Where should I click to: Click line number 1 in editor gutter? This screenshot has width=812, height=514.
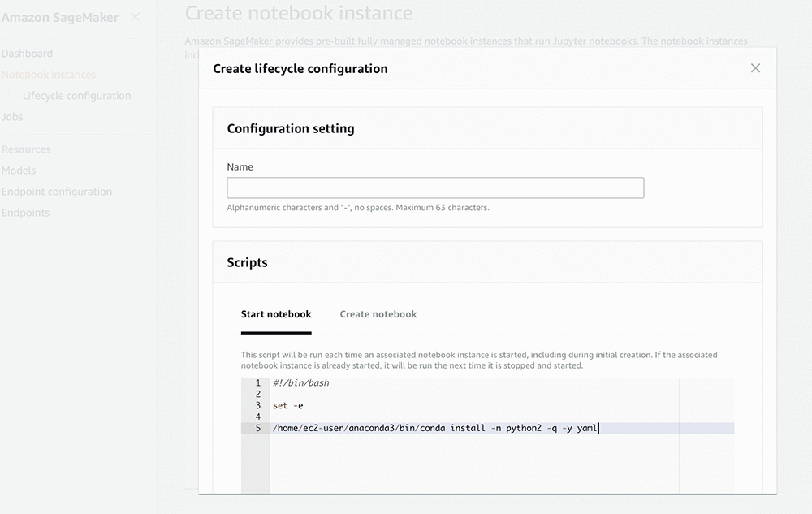click(x=257, y=382)
